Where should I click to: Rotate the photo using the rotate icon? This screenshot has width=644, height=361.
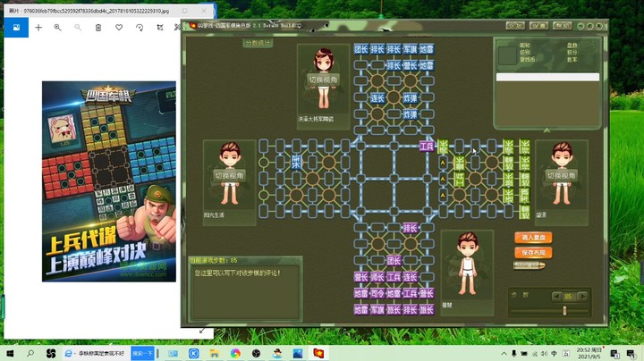140,28
